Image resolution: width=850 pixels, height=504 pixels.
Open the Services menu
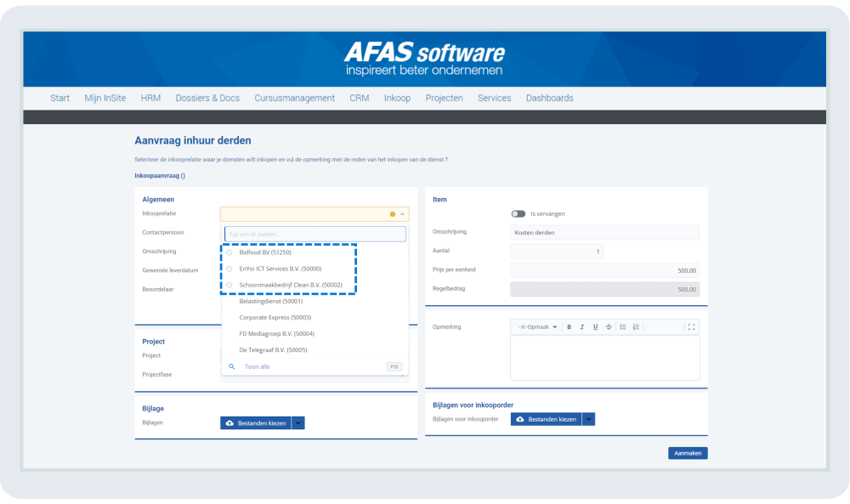coord(495,98)
